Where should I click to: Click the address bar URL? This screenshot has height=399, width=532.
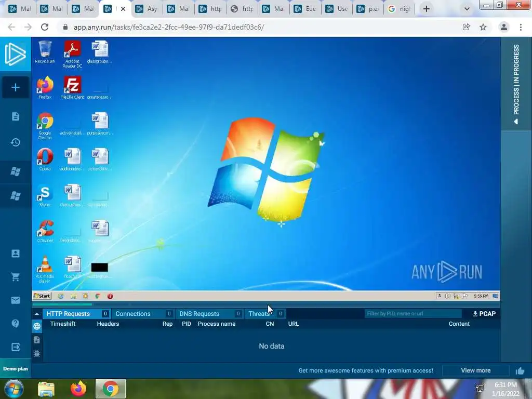pyautogui.click(x=169, y=27)
